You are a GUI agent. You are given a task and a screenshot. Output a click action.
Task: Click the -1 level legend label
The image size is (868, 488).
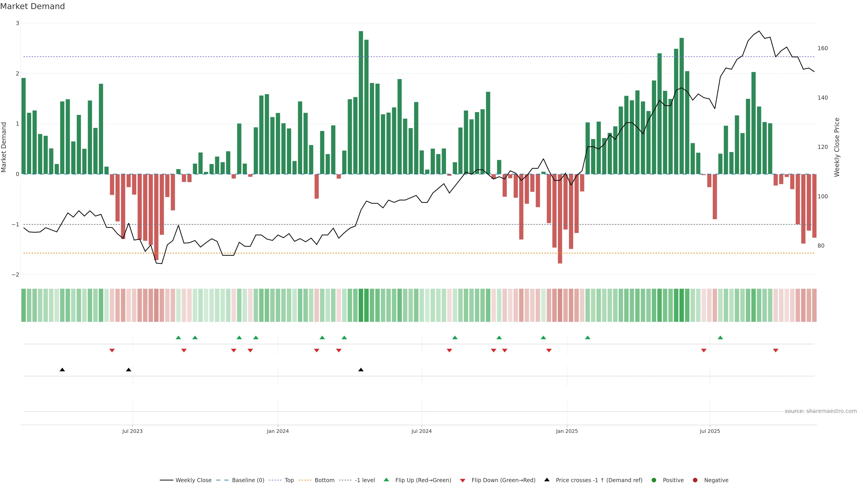coord(365,480)
